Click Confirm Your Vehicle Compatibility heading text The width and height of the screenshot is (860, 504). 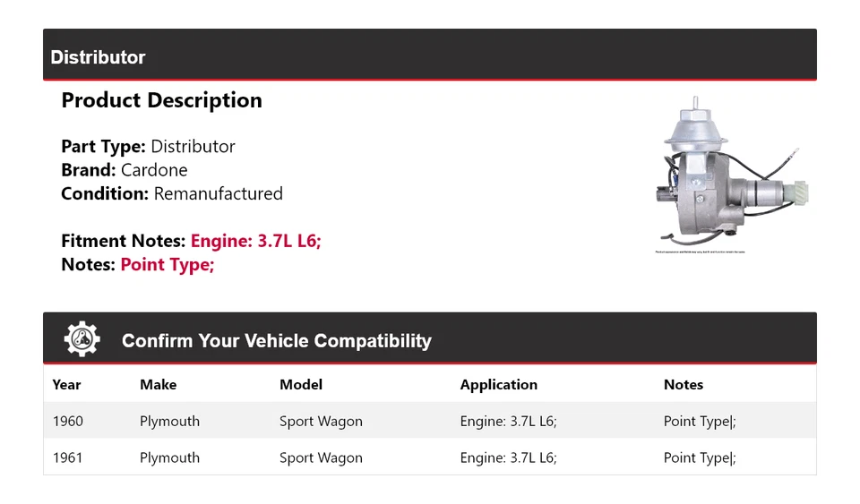pyautogui.click(x=276, y=341)
